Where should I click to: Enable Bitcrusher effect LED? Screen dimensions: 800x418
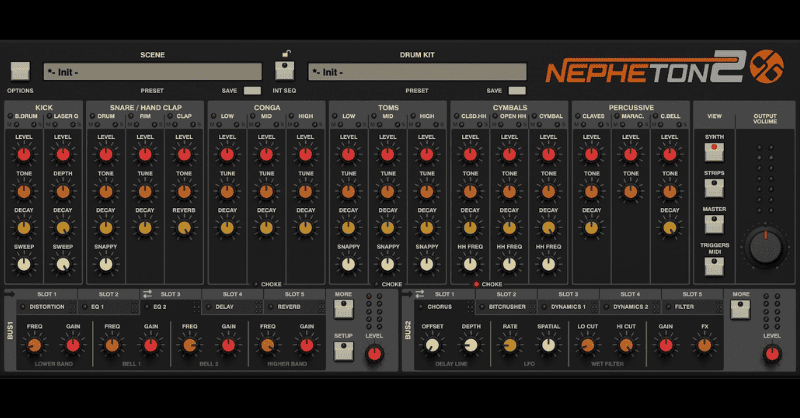click(x=482, y=307)
